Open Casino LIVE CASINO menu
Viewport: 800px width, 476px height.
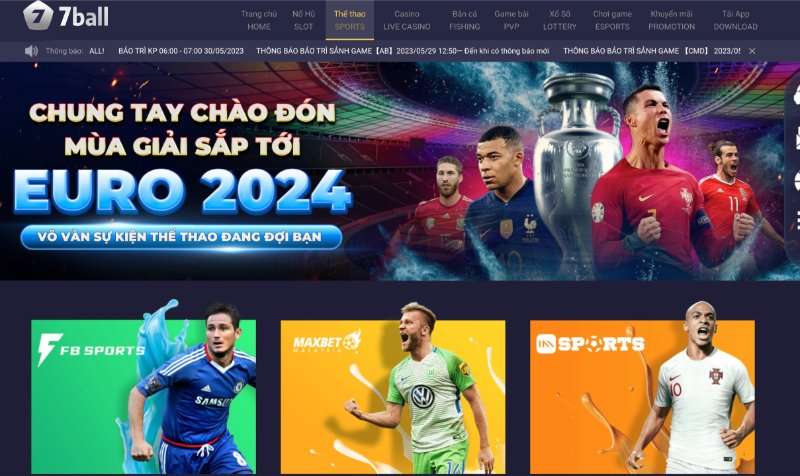point(407,20)
